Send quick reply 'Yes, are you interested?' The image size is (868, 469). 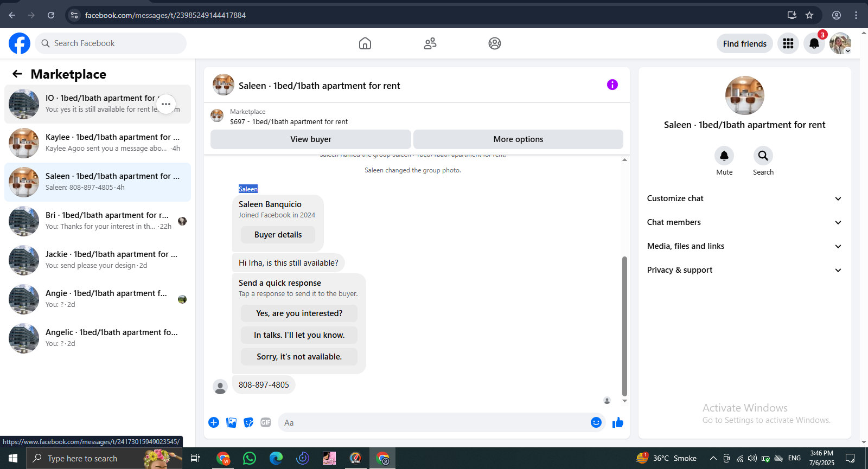[299, 313]
